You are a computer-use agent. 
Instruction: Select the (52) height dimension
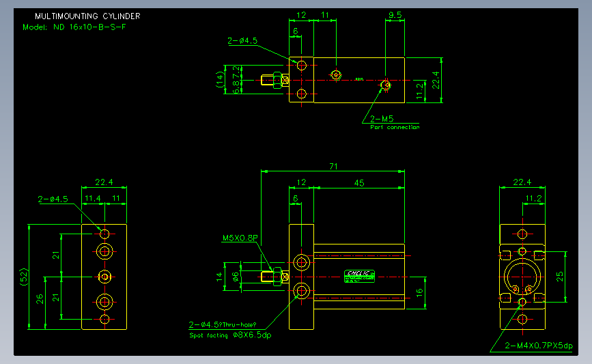click(23, 277)
